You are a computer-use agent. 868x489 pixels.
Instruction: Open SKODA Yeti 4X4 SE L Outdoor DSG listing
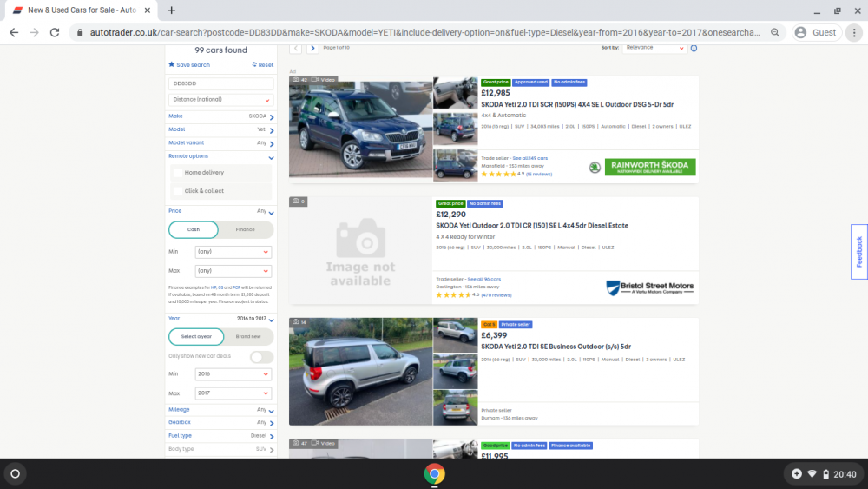pyautogui.click(x=577, y=105)
